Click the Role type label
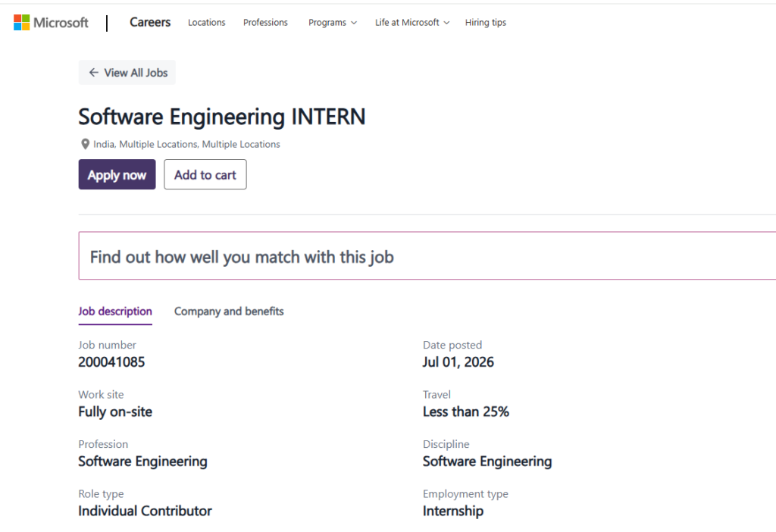The image size is (776, 532). tap(101, 494)
